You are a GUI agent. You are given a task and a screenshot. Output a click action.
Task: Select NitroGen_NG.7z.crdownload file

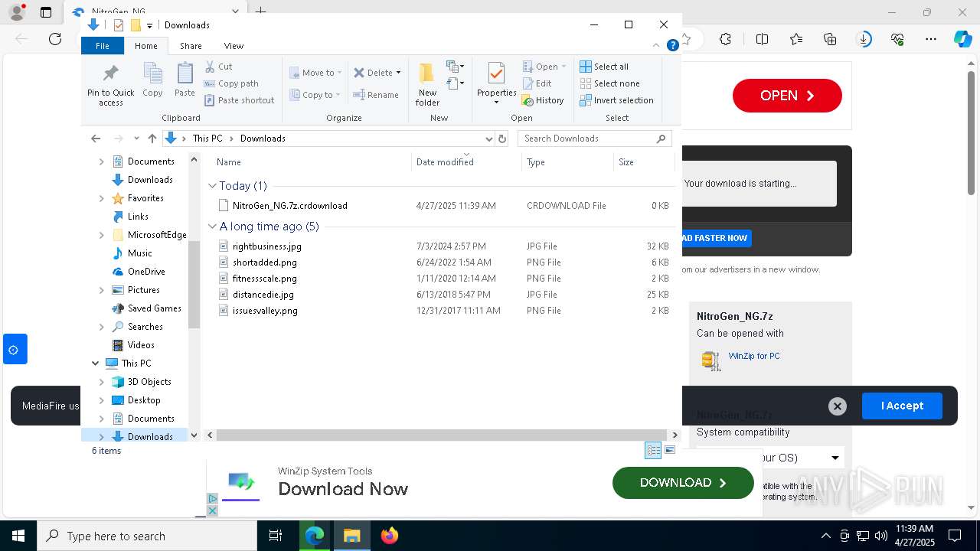point(290,206)
